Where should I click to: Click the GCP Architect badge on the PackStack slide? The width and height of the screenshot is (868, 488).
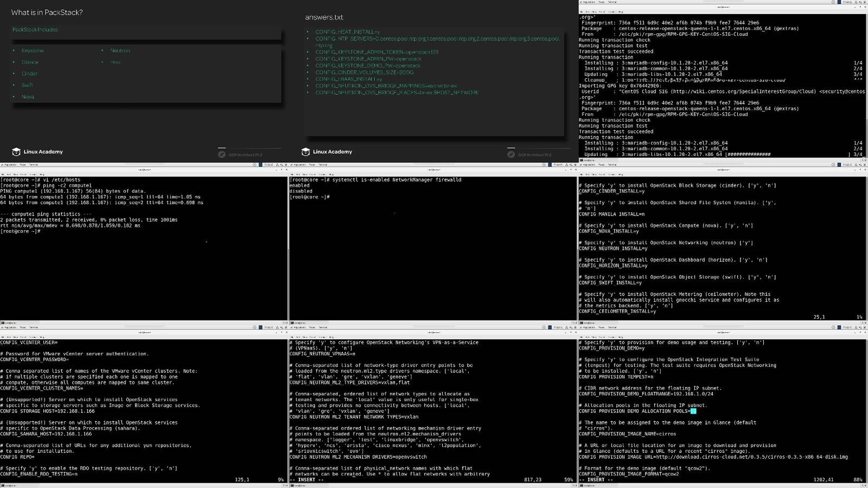coord(240,155)
